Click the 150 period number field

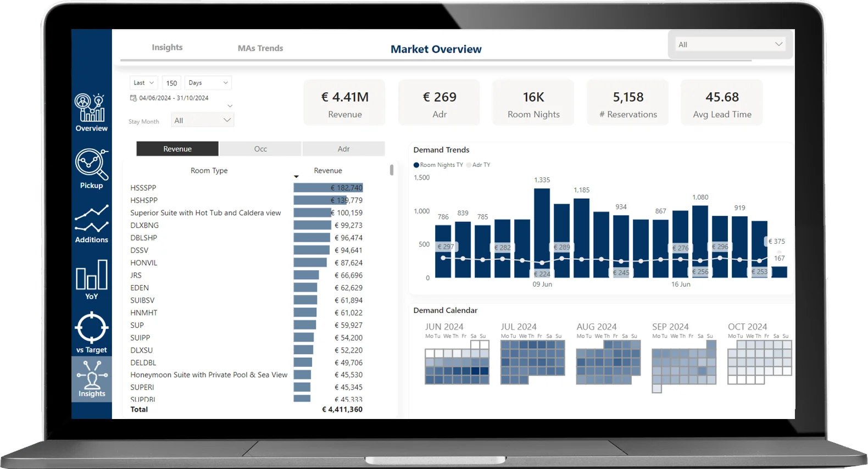pyautogui.click(x=171, y=83)
